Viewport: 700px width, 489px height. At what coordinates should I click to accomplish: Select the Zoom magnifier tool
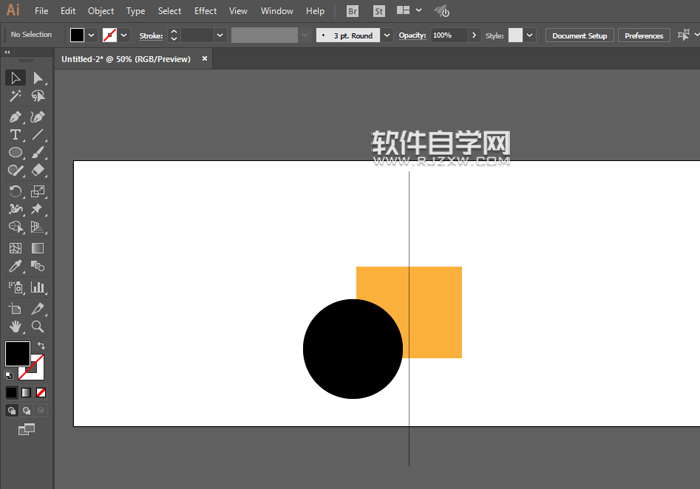(x=38, y=326)
